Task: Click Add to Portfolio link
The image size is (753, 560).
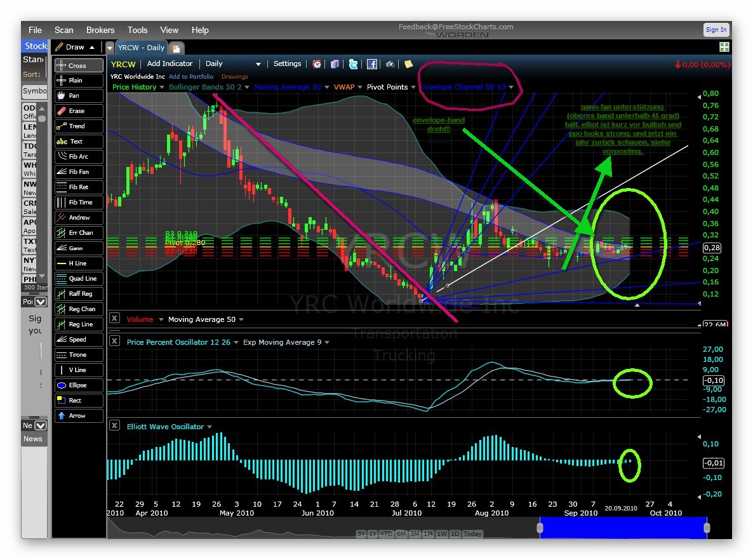Action: 190,76
